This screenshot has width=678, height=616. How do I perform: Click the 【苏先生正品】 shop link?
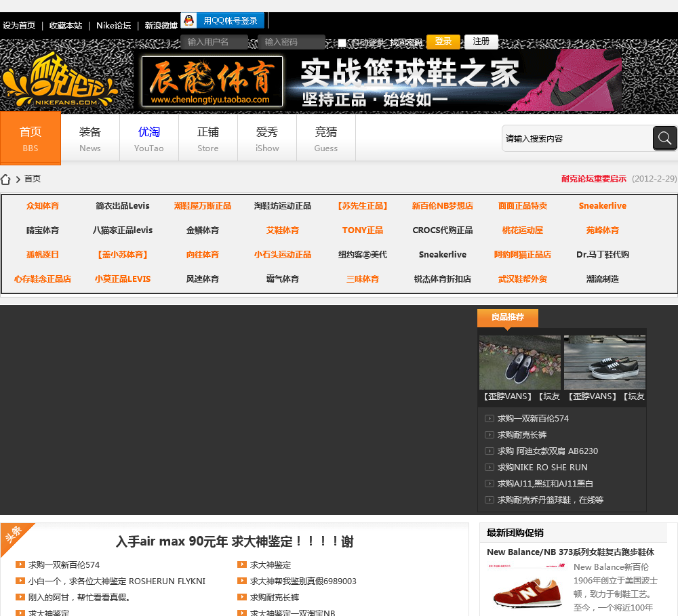362,206
